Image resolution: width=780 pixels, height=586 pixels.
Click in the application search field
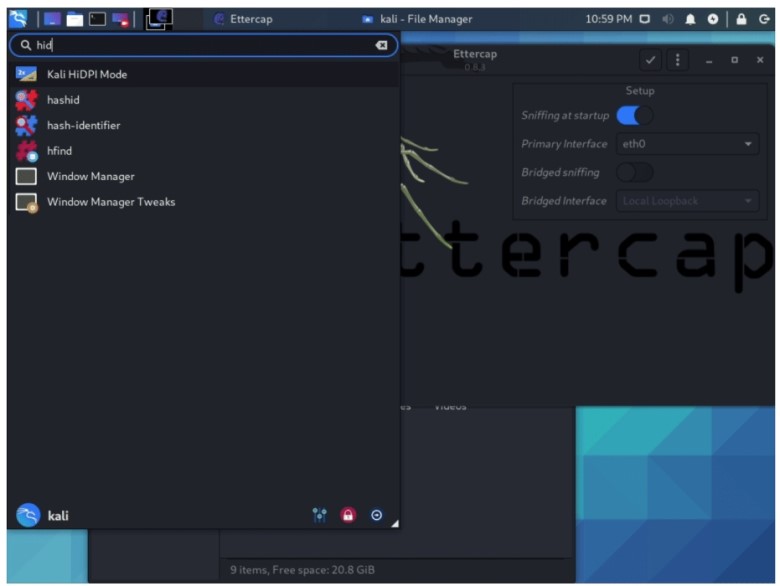(200, 45)
